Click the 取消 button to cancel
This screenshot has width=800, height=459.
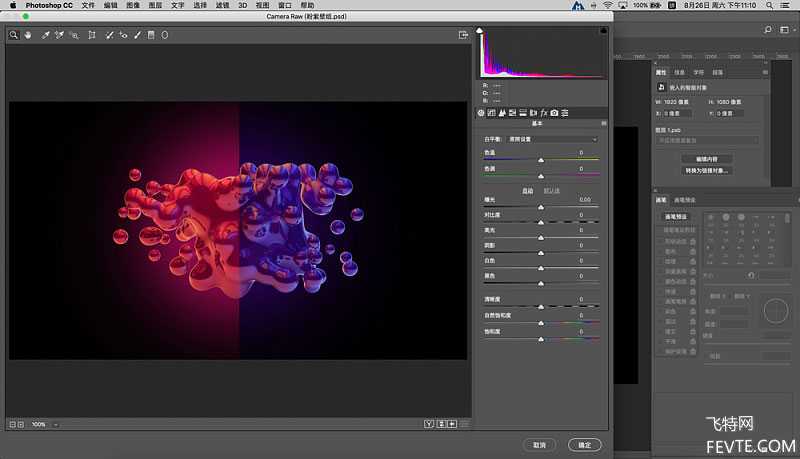(x=539, y=444)
